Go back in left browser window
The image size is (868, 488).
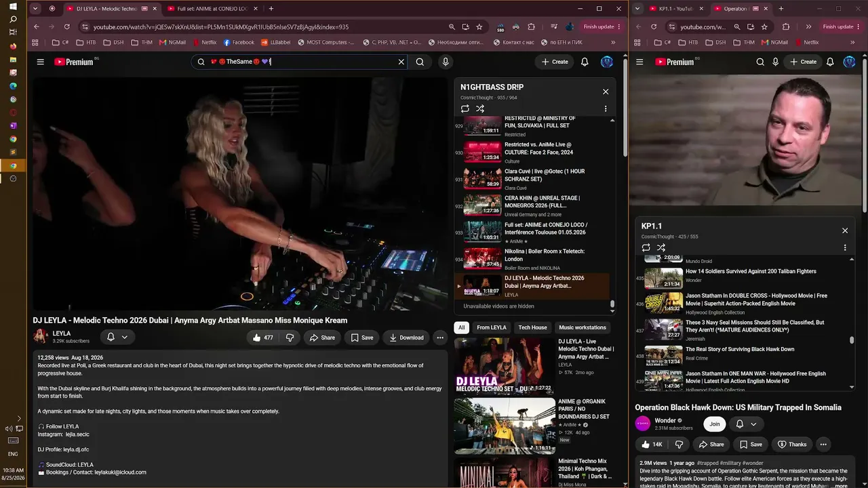click(37, 27)
